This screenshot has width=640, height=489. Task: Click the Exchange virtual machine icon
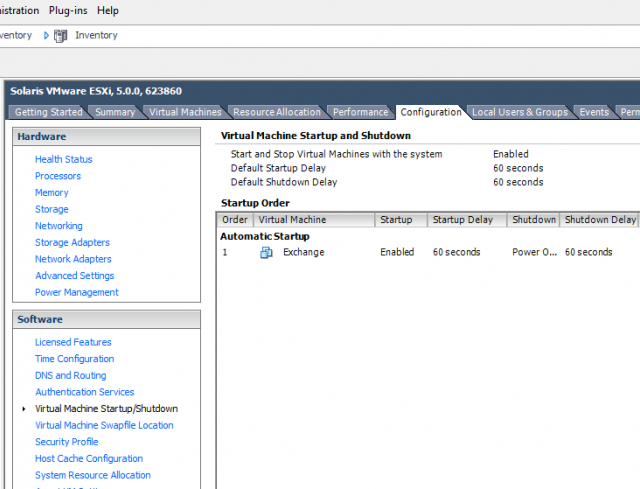[266, 253]
